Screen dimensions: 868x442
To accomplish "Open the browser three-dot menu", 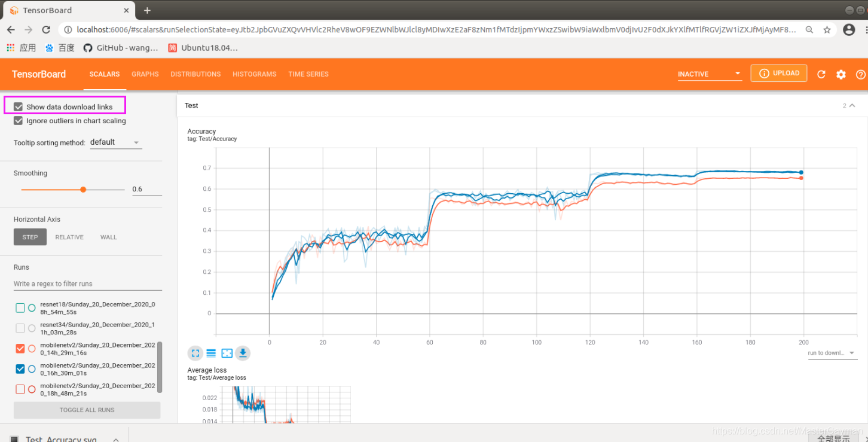I will point(866,29).
